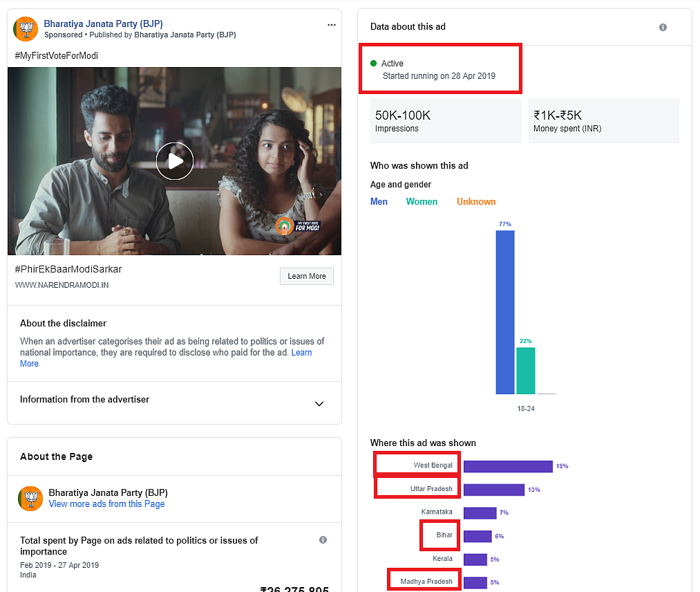Click the #MyFirstVoteForModi hashtag

56,55
